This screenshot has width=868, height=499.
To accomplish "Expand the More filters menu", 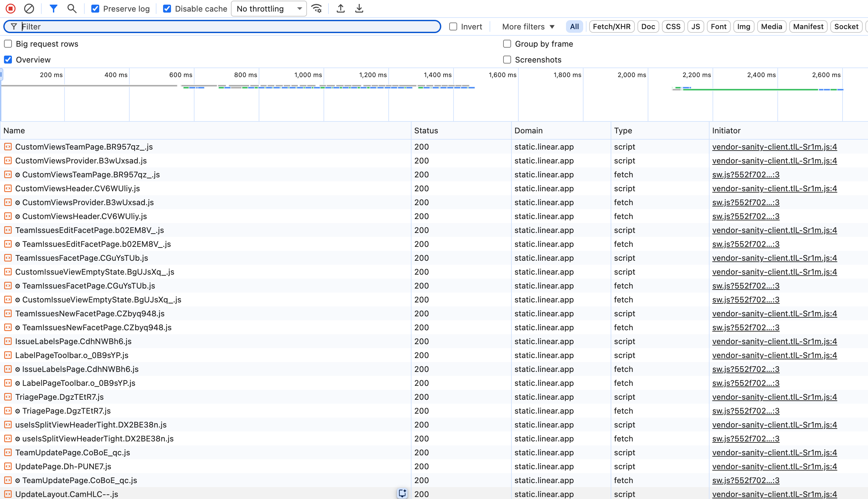I will pos(527,26).
